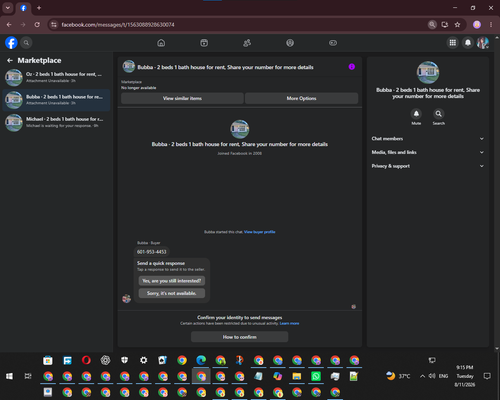Open the Facebook Home feed icon
This screenshot has height=400, width=500.
[x=161, y=43]
